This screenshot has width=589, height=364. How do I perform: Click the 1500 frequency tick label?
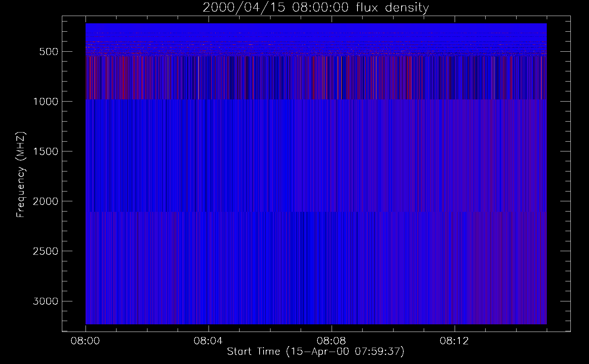click(46, 151)
